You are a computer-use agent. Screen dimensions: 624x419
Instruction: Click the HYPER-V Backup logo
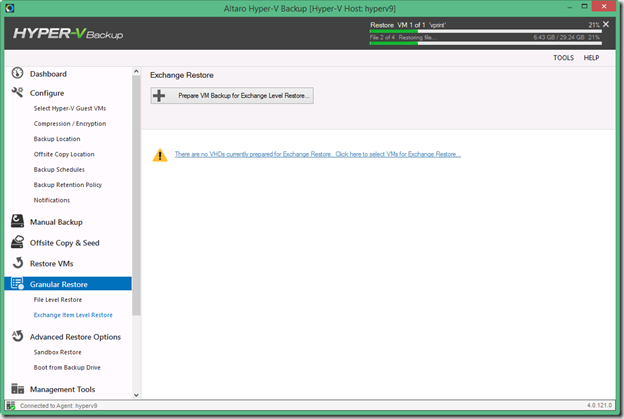(x=68, y=33)
